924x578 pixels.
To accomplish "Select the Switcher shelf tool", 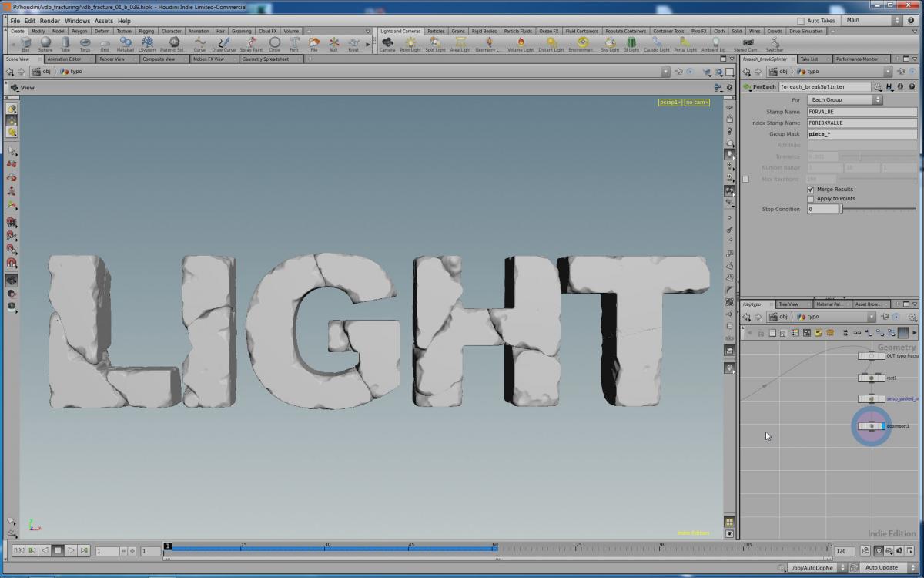I will pyautogui.click(x=774, y=44).
